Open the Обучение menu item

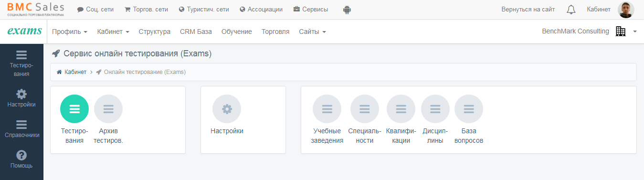click(x=237, y=32)
